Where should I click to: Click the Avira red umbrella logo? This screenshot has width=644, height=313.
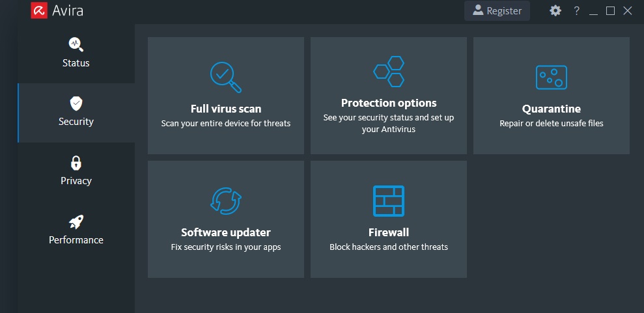[x=40, y=10]
